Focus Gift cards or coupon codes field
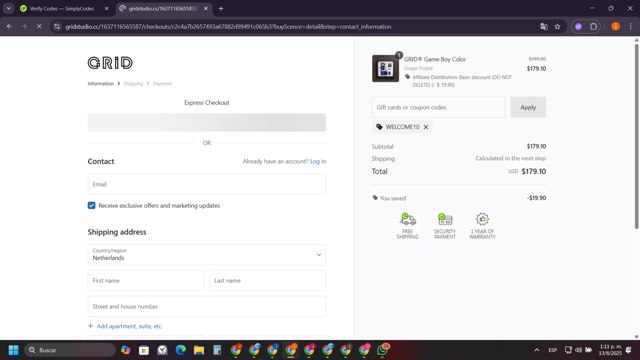 (438, 107)
